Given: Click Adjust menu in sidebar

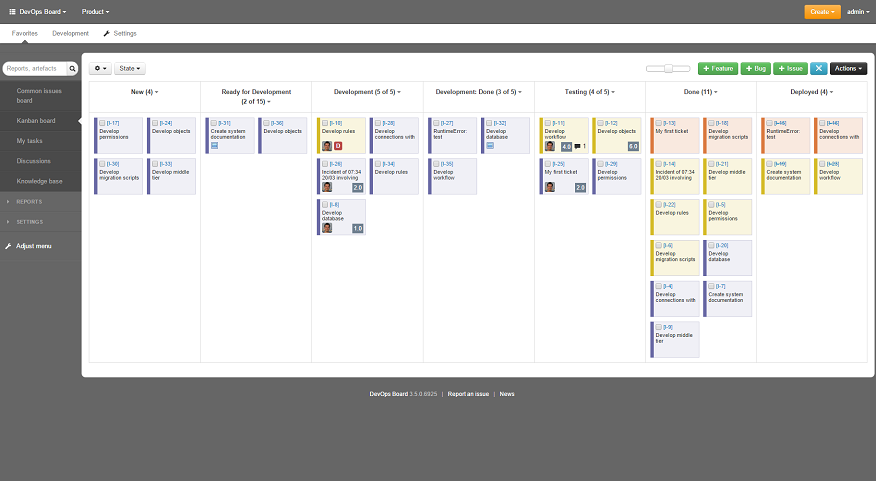Looking at the screenshot, I should pyautogui.click(x=34, y=246).
